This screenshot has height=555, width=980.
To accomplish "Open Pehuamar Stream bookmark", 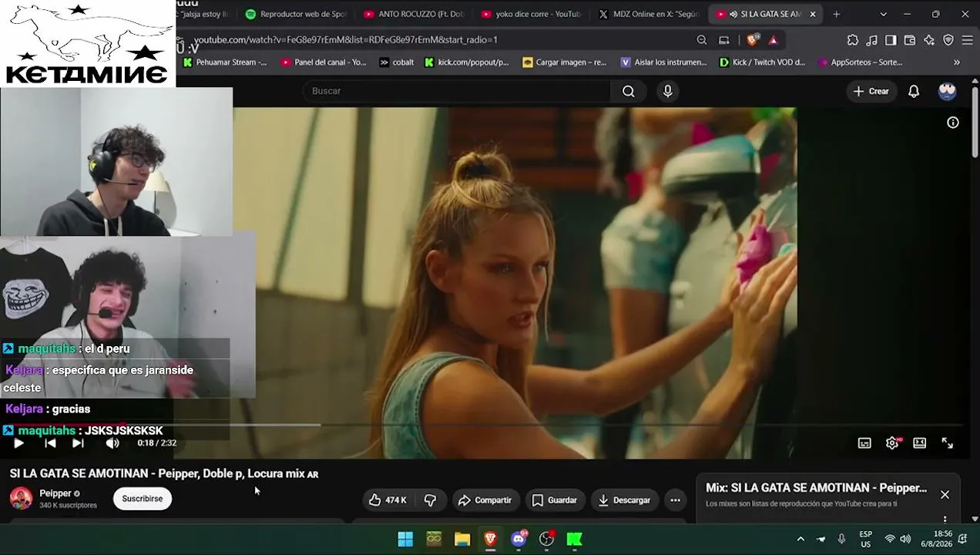I will (x=225, y=62).
